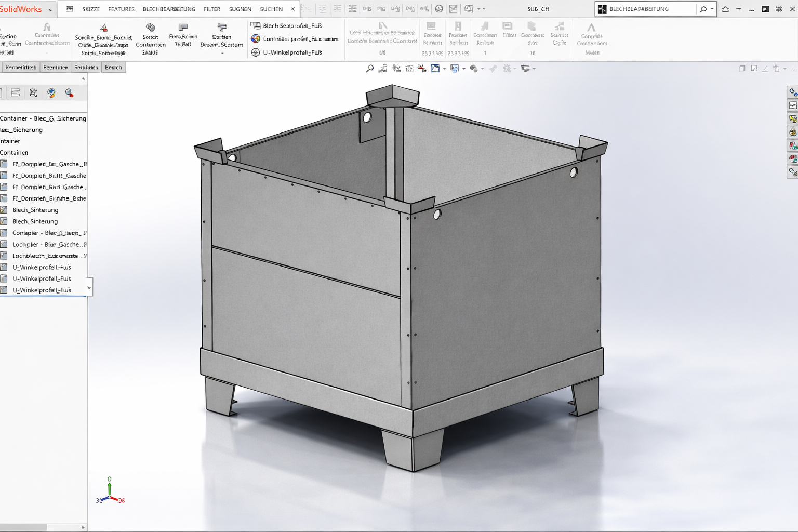This screenshot has width=798, height=532.
Task: Click the U_Winkelprofell_Fuß entry in the ribbon
Action: 287,52
